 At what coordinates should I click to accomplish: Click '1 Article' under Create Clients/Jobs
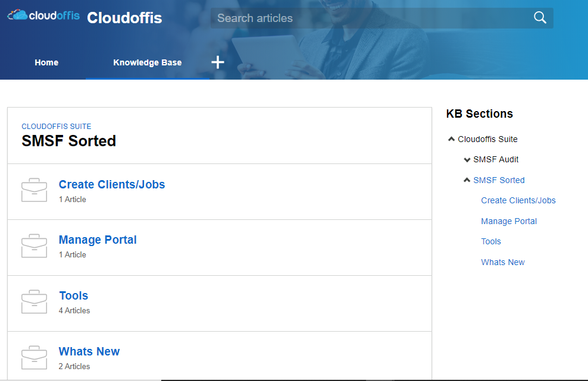73,199
